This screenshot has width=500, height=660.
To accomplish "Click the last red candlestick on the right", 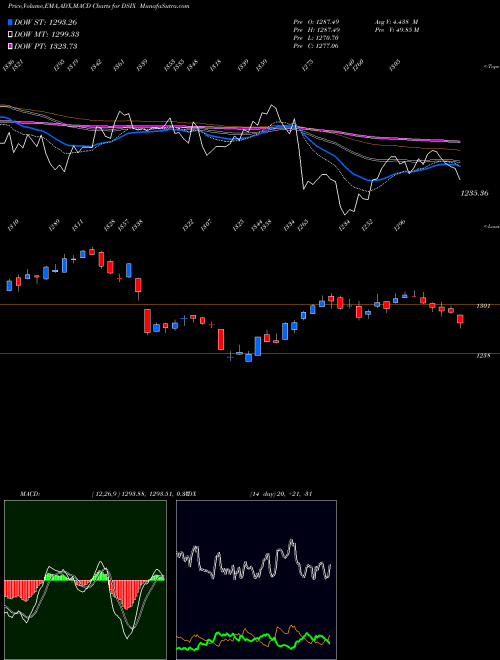I will click(460, 319).
